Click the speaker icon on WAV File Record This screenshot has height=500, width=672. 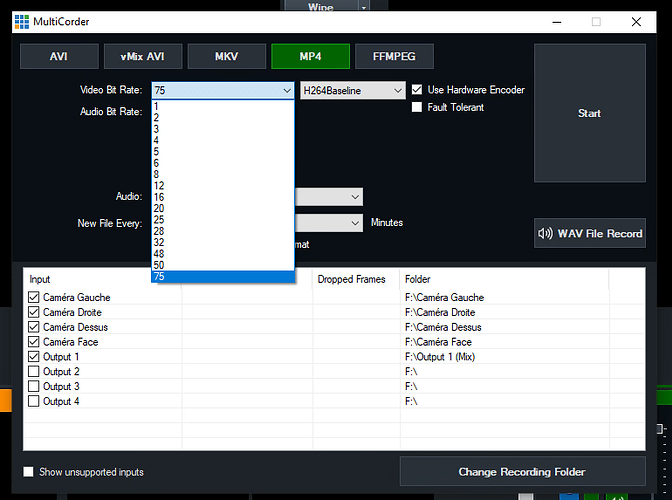pyautogui.click(x=545, y=234)
